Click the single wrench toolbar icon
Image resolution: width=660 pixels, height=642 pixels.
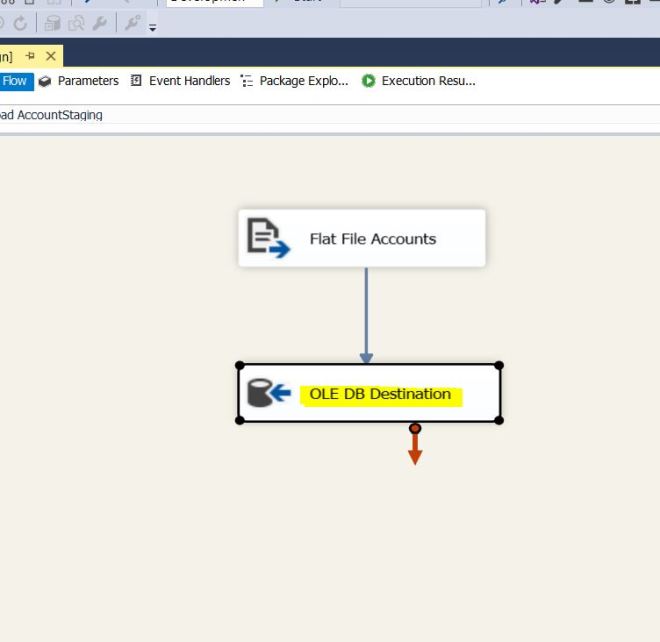pyautogui.click(x=99, y=23)
